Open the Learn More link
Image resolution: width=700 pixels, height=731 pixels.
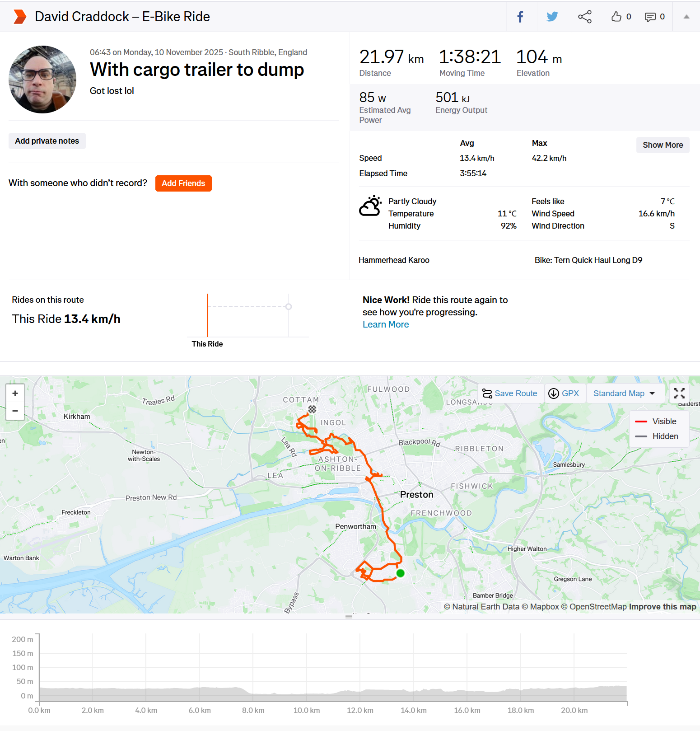pos(386,324)
